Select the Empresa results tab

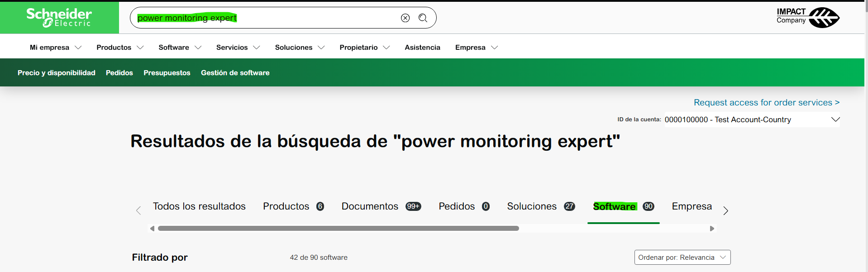click(x=692, y=206)
